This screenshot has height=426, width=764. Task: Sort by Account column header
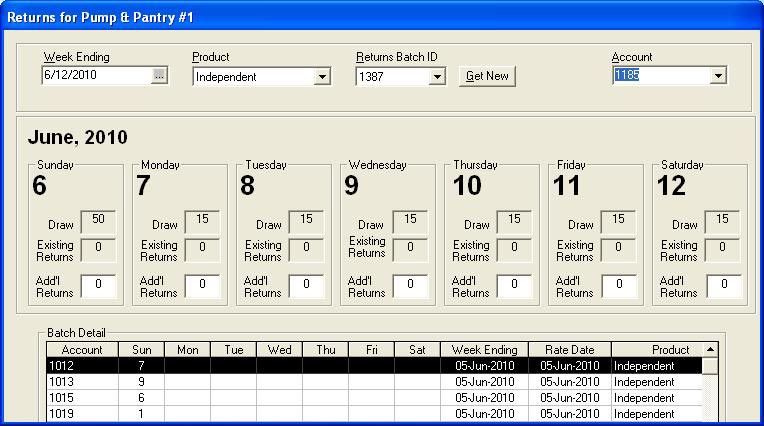(82, 350)
